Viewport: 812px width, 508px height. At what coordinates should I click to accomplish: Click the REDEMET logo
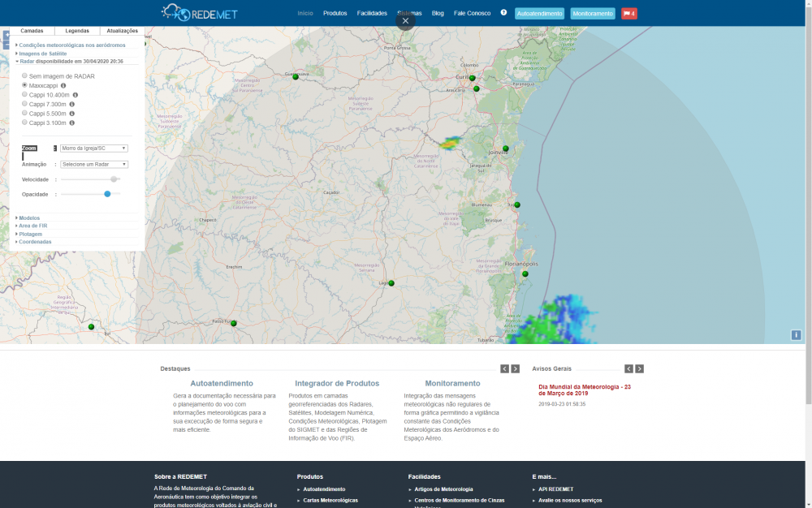(198, 13)
